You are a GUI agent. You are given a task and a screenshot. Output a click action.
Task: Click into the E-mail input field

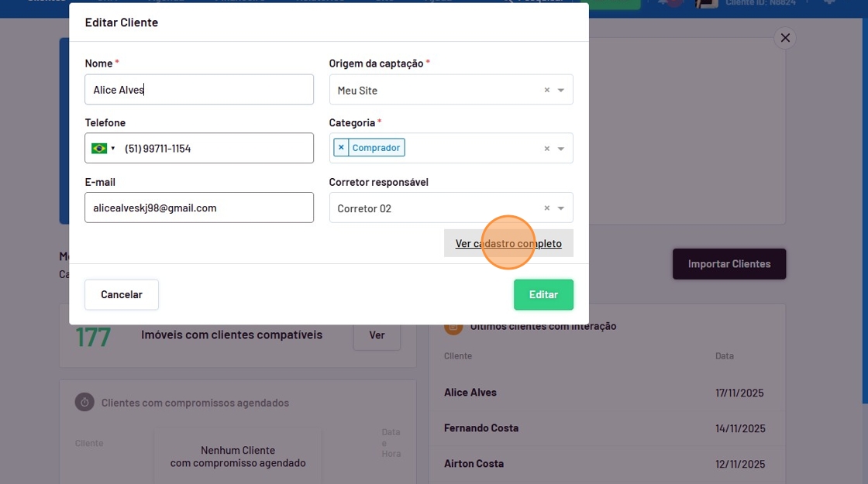pos(198,208)
